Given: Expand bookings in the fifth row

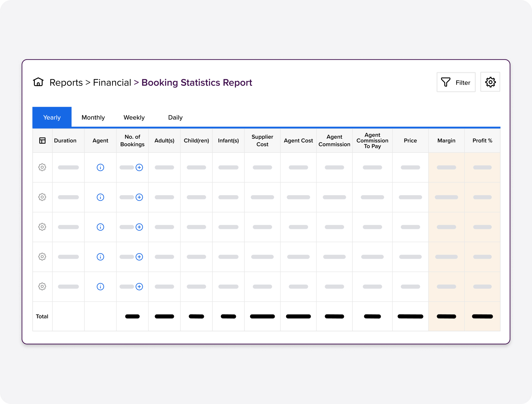Looking at the screenshot, I should pos(139,287).
